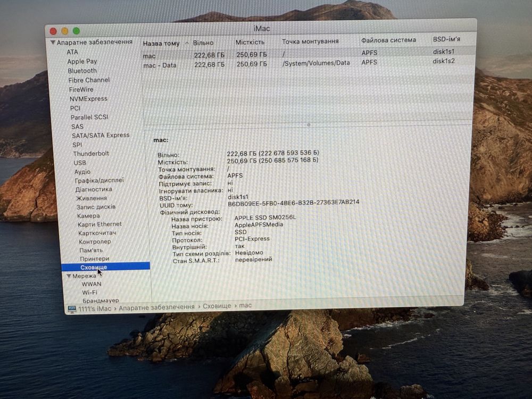Select the mac - Data volume row
Image resolution: width=532 pixels, height=399 pixels.
tap(307, 63)
